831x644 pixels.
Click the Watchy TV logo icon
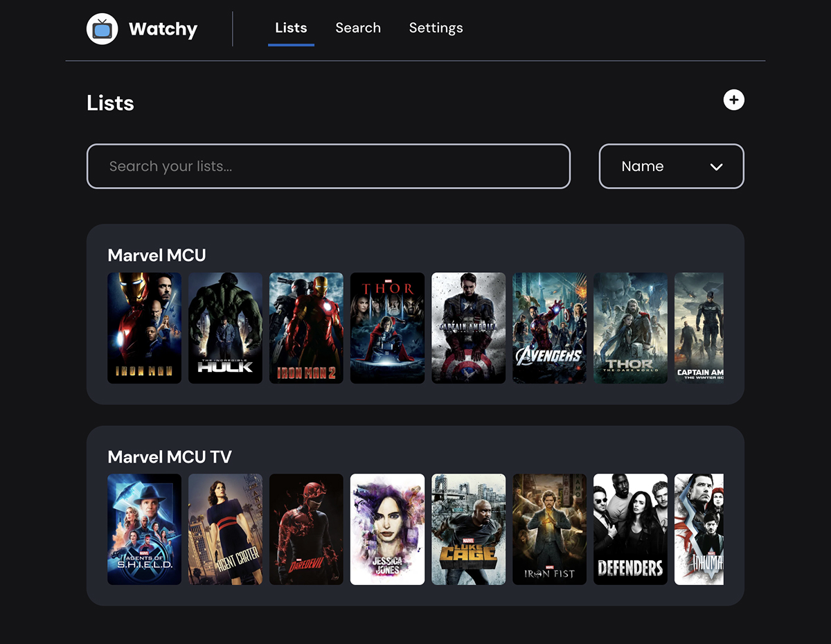[x=102, y=28]
